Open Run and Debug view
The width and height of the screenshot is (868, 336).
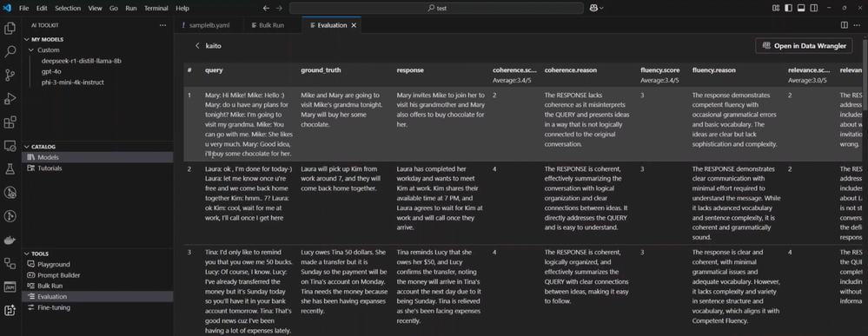click(x=10, y=99)
